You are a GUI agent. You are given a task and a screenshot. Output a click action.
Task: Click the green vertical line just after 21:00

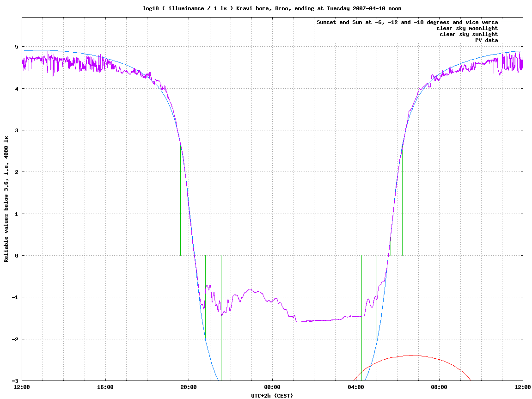(221, 318)
